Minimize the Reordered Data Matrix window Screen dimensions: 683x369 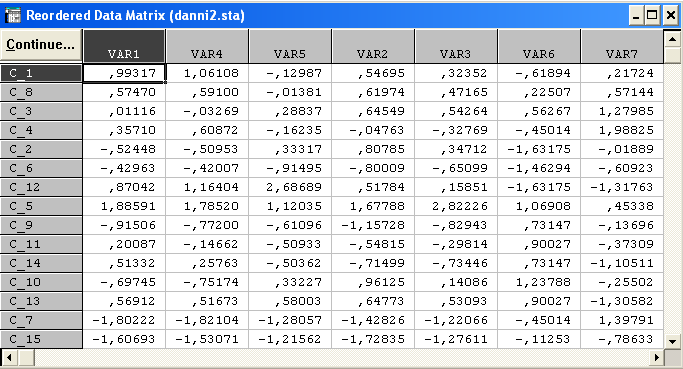[x=636, y=16]
